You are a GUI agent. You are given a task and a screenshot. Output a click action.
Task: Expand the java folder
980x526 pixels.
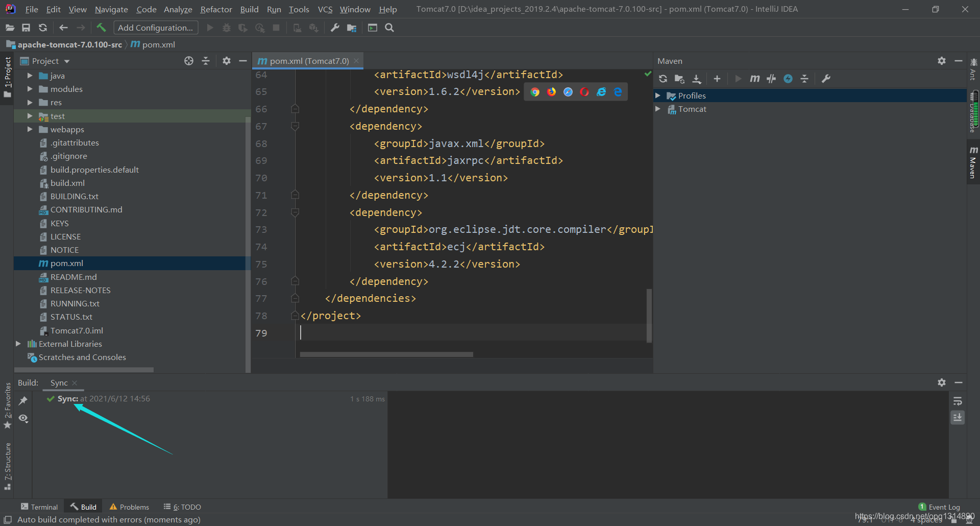point(30,76)
